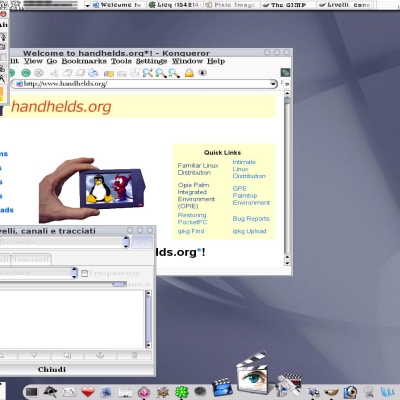400x400 pixels.
Task: Click the Chiudi button in GIMP dialog
Action: tap(52, 369)
